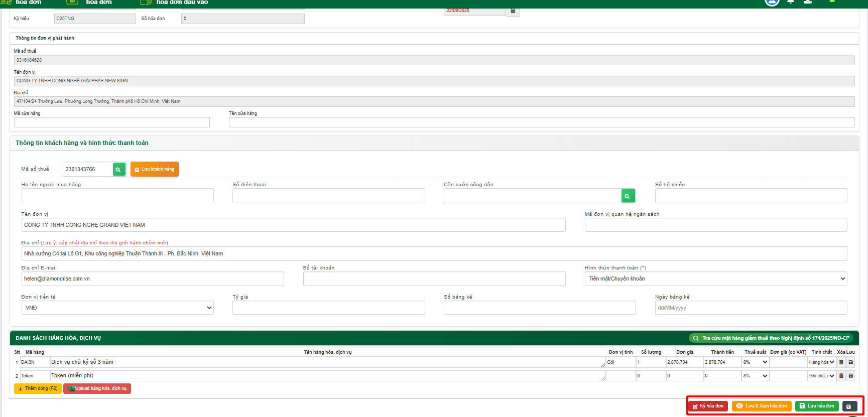Expand the Đơn vị tiền tệ VNĐ dropdown

click(x=117, y=308)
